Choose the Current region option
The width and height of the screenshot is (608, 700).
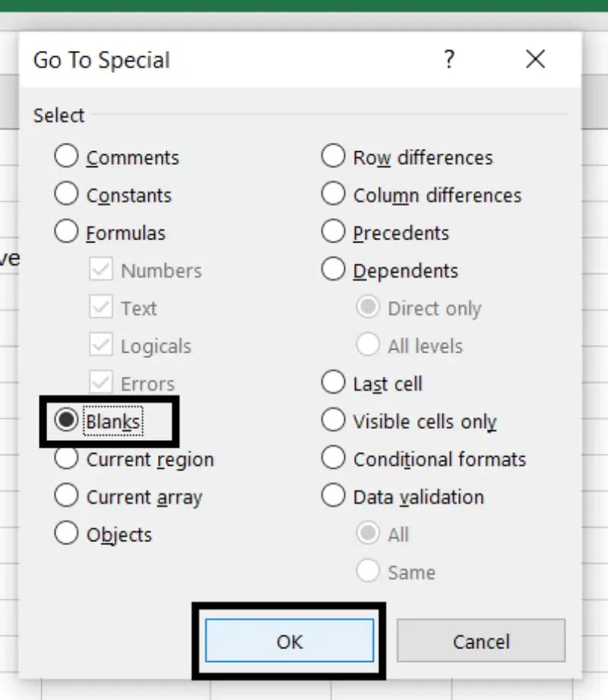(x=67, y=458)
